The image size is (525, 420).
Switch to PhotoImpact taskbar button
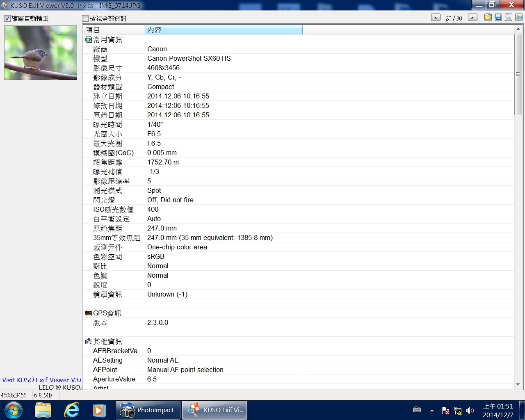point(148,410)
